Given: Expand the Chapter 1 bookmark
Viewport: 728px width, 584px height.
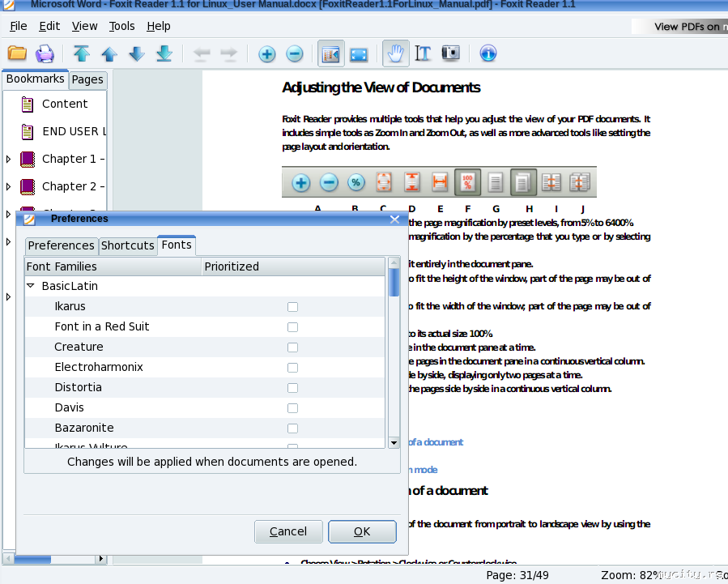Looking at the screenshot, I should coord(8,160).
